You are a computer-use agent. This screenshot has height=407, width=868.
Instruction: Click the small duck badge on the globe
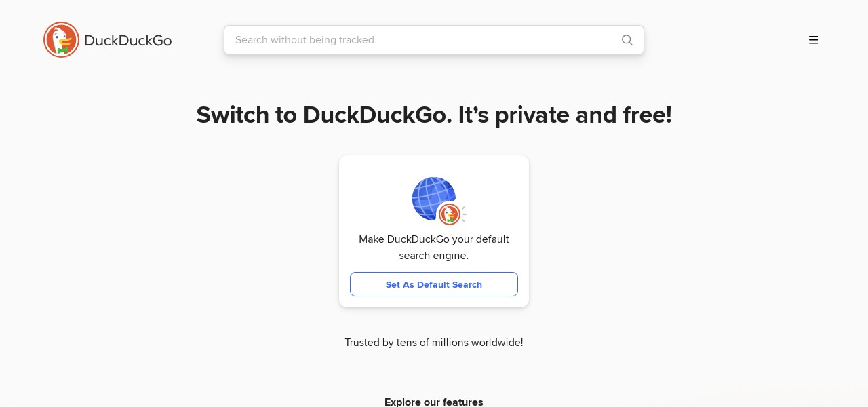click(x=449, y=214)
